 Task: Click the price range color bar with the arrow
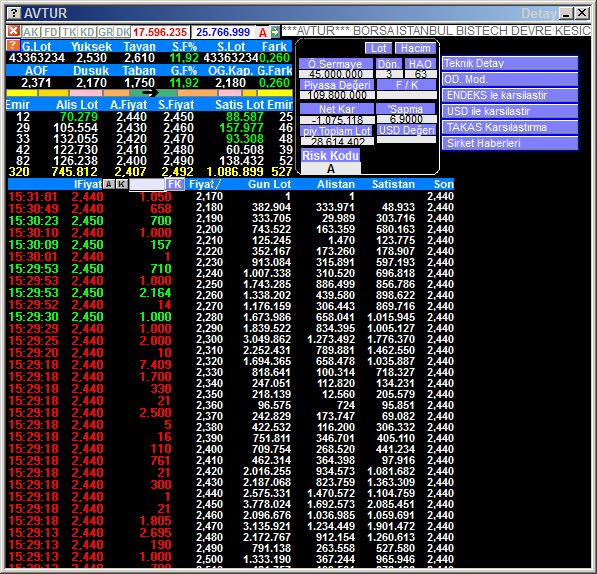click(149, 92)
